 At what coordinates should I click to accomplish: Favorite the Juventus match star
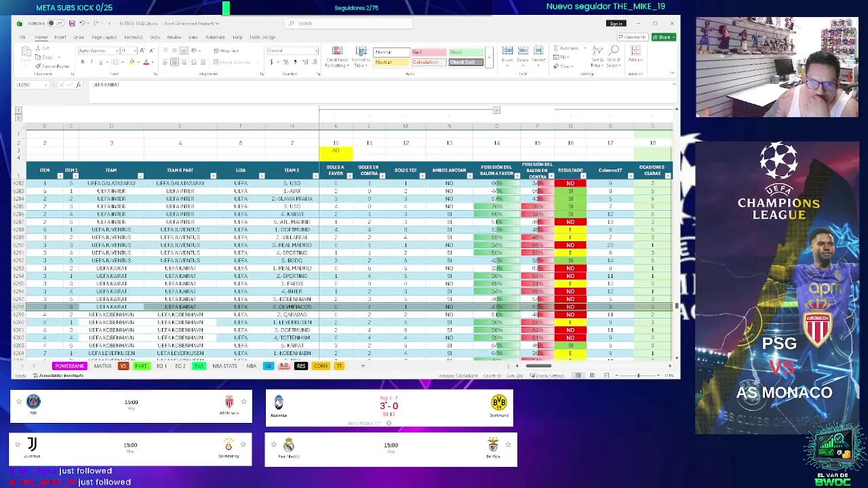[x=18, y=445]
